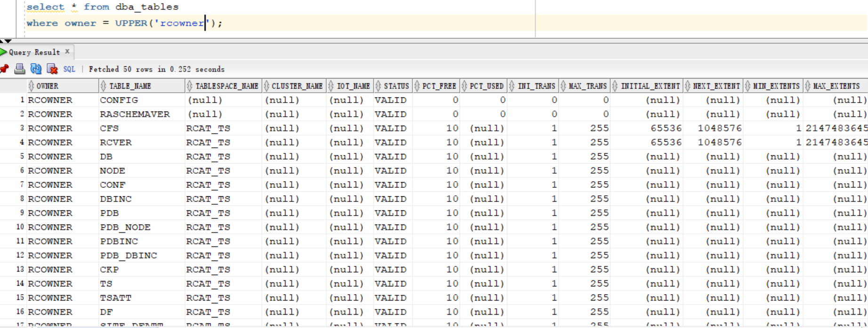Refresh the query results
The height and width of the screenshot is (328, 868).
click(36, 69)
